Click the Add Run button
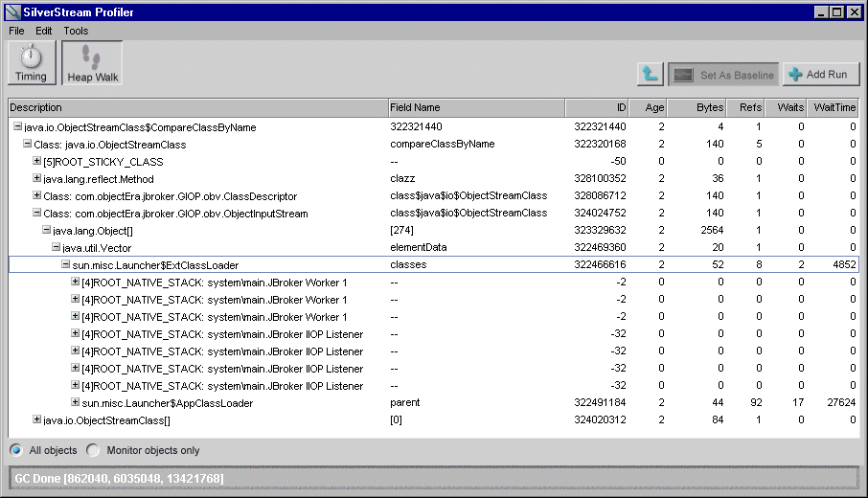The image size is (868, 498). tap(821, 74)
